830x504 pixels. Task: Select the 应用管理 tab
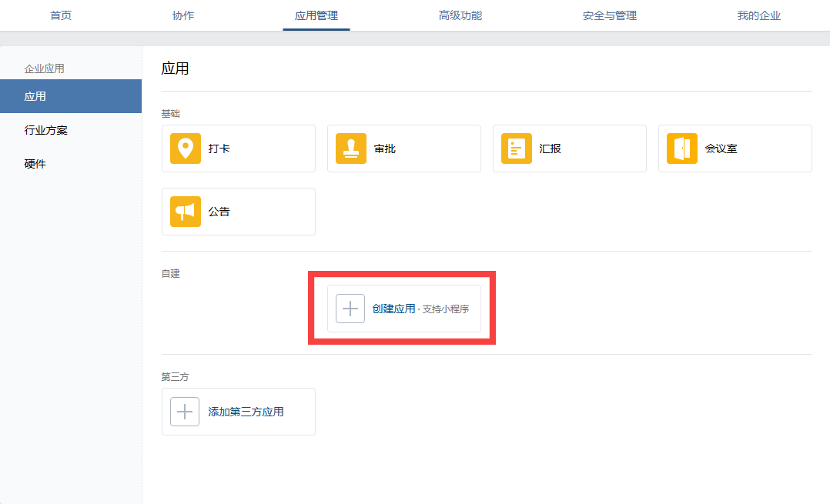point(316,15)
